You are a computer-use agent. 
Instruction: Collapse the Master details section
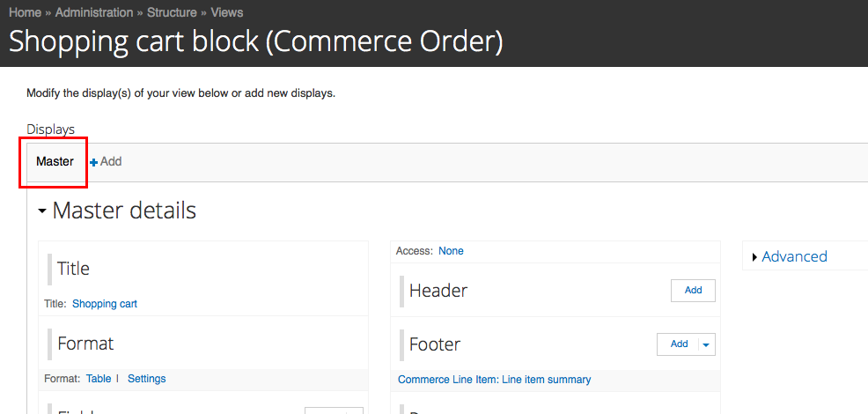tap(41, 211)
